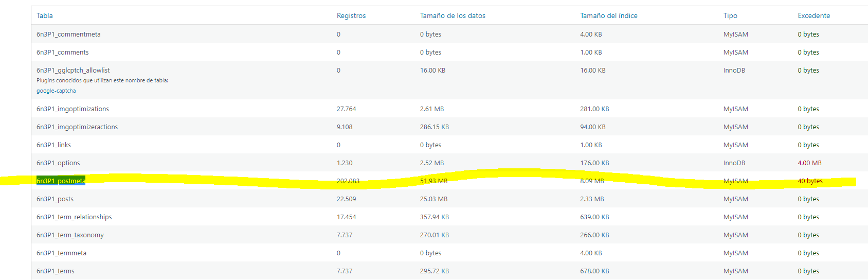868x280 pixels.
Task: Sort by the Registros column header
Action: click(x=351, y=15)
